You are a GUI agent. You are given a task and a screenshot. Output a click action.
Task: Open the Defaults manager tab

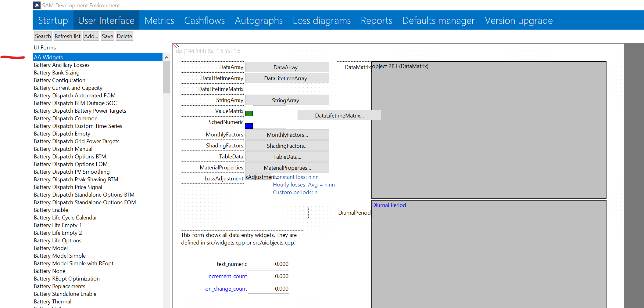tap(438, 20)
